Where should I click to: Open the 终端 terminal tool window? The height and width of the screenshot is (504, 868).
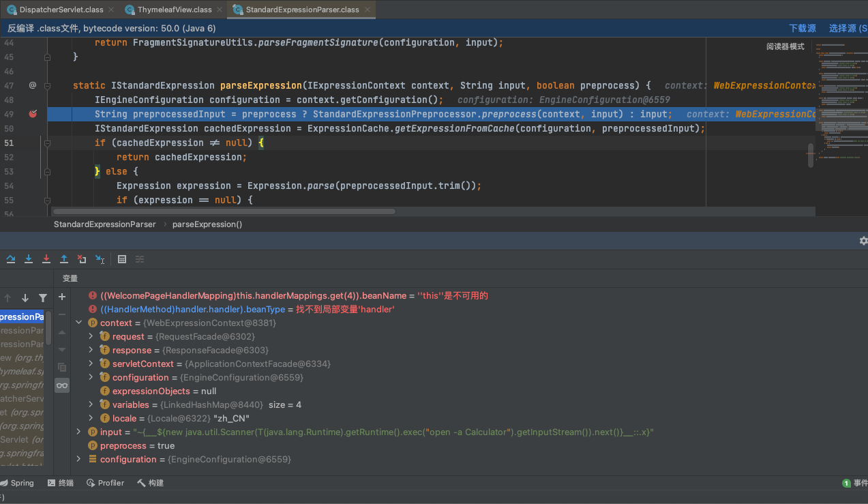point(61,483)
